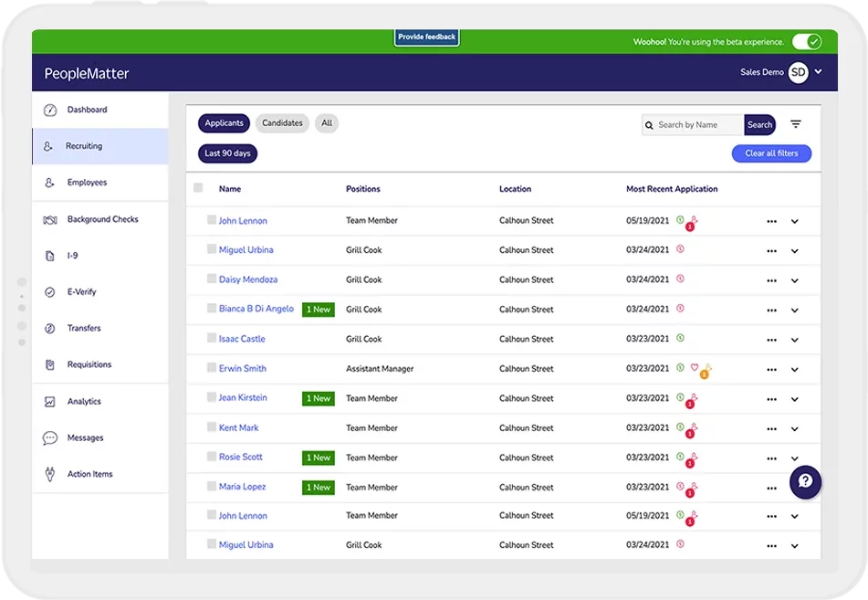Turn off the beta experience toggle
Screen dimensions: 868x600
point(806,42)
